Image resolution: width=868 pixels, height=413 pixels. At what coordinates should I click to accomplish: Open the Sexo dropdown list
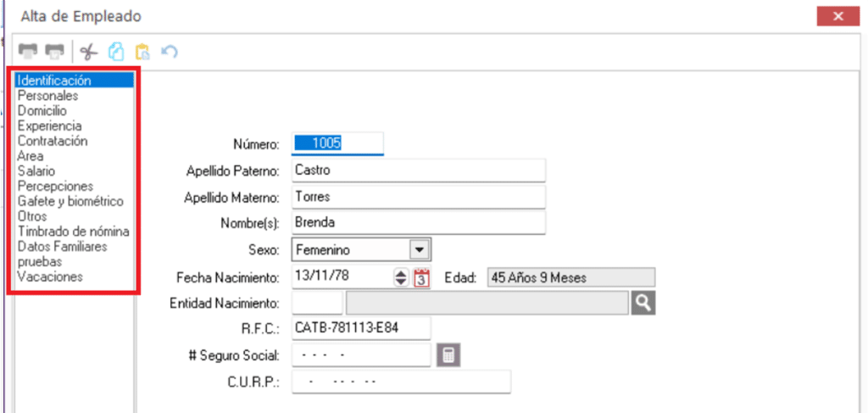coord(418,250)
